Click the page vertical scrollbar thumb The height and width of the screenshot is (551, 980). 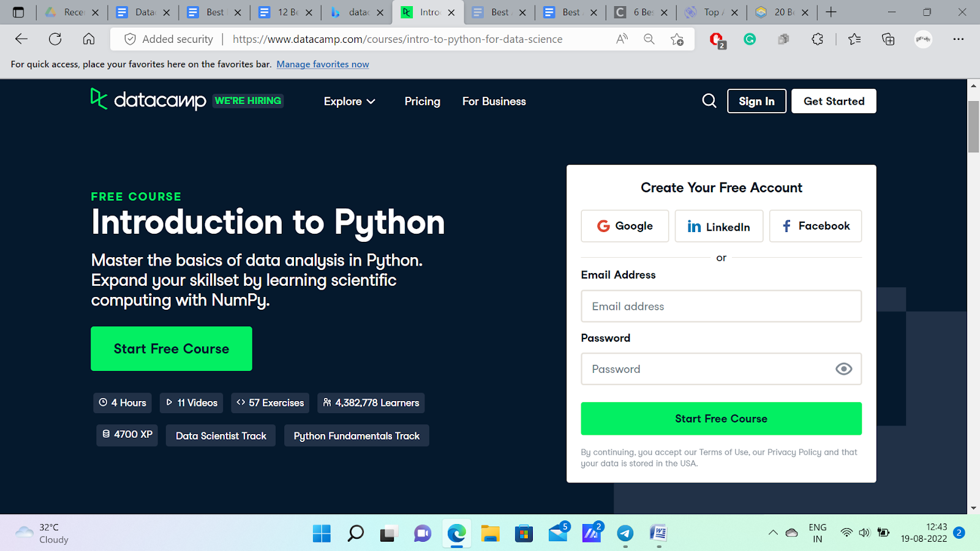973,127
